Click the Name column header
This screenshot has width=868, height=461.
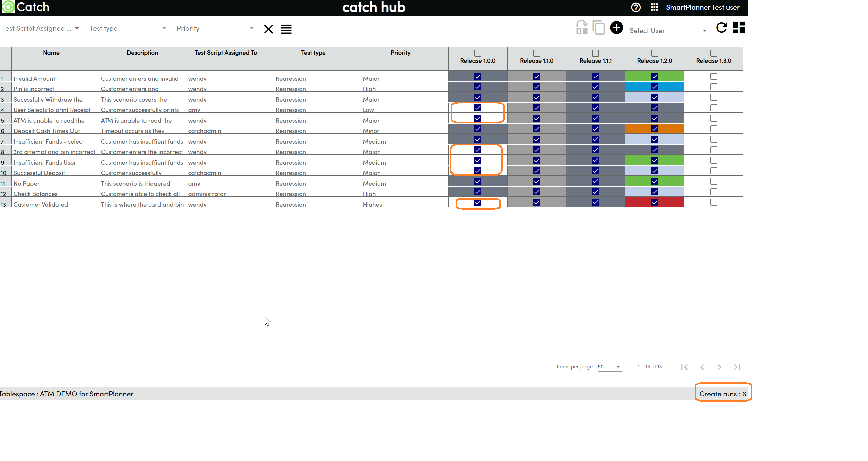[51, 53]
